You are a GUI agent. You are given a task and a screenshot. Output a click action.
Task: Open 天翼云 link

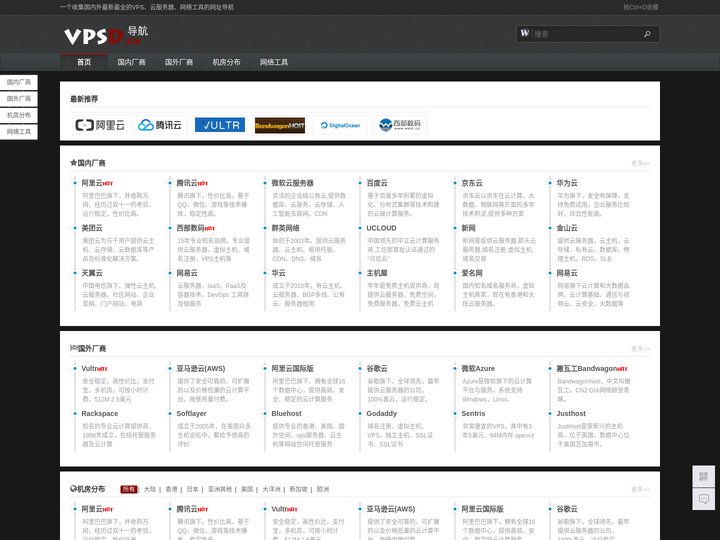(92, 273)
